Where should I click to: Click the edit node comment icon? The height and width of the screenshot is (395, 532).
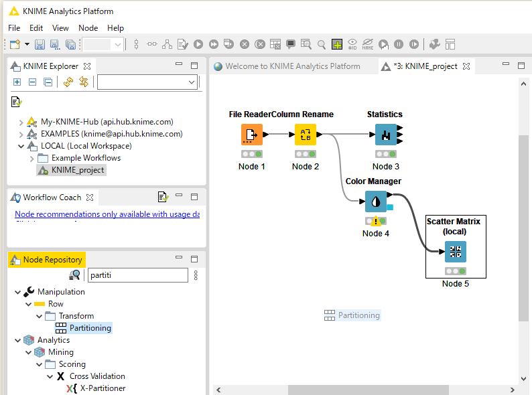click(x=290, y=44)
